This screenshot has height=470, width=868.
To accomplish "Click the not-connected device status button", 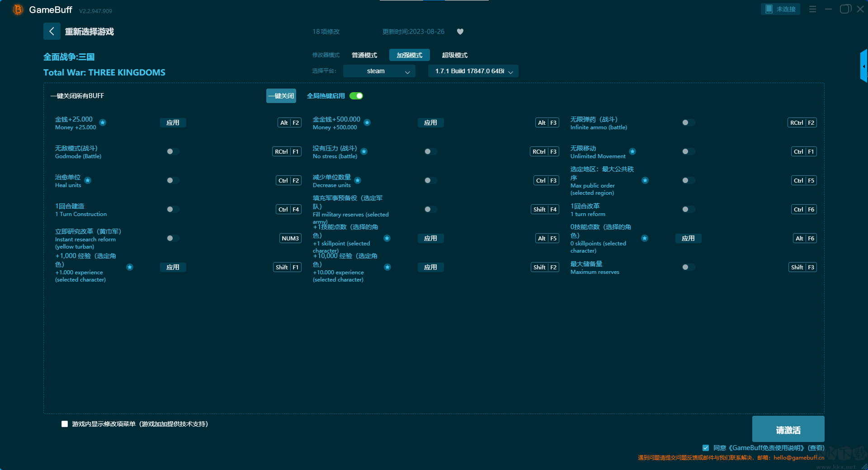I will pos(780,9).
